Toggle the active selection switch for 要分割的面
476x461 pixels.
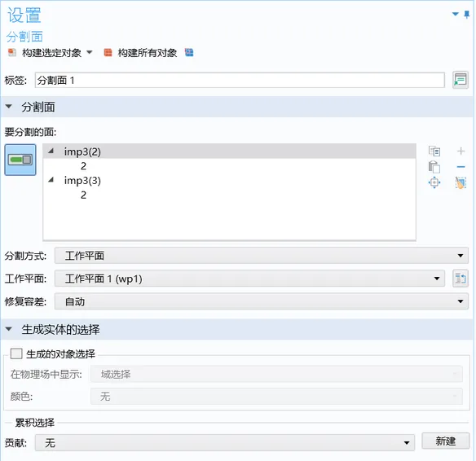tap(20, 160)
